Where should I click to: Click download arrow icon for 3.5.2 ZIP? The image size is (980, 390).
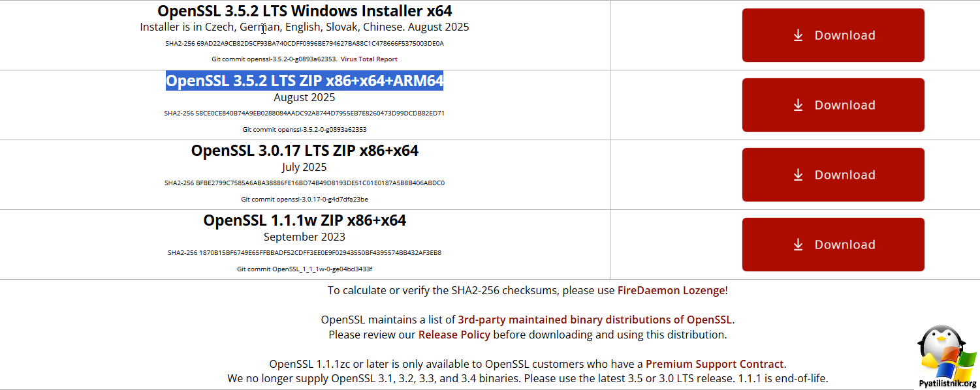[798, 105]
